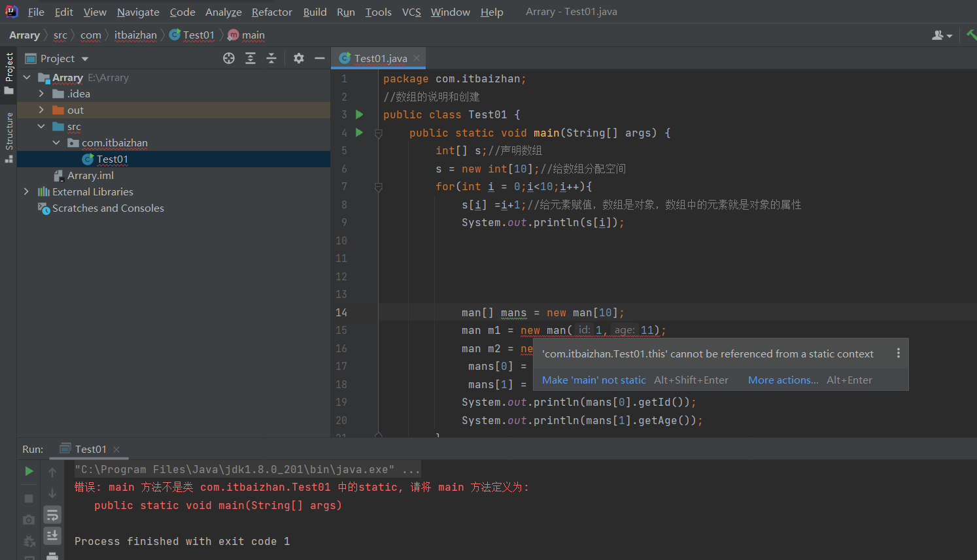
Task: Open the Analyze menu
Action: tap(224, 12)
